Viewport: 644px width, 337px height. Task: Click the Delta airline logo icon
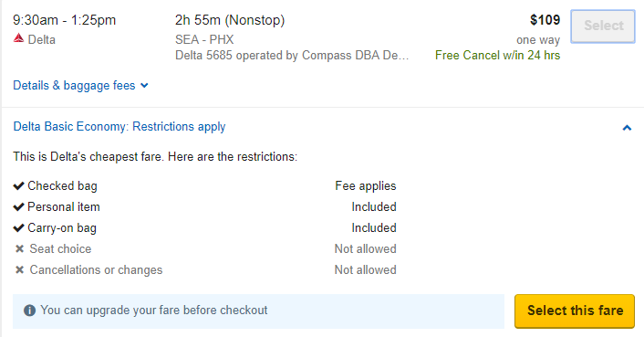pyautogui.click(x=18, y=38)
